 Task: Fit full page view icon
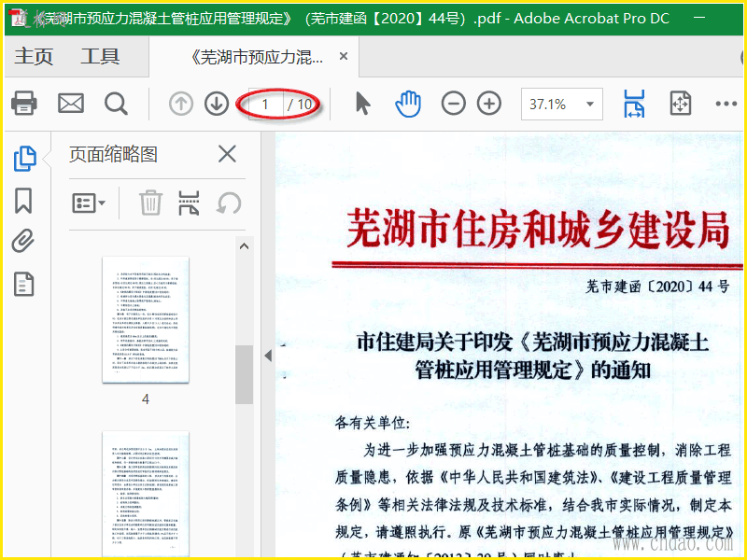pyautogui.click(x=681, y=104)
